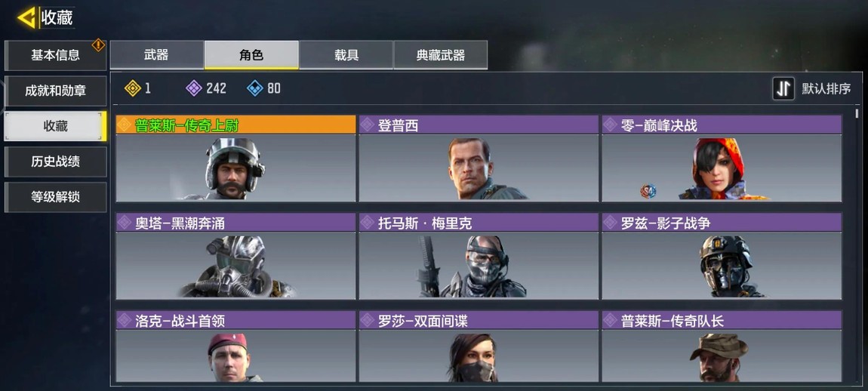Screen dimensions: 868x391
Task: Click the purple epic rarity diamond icon
Action: (194, 88)
